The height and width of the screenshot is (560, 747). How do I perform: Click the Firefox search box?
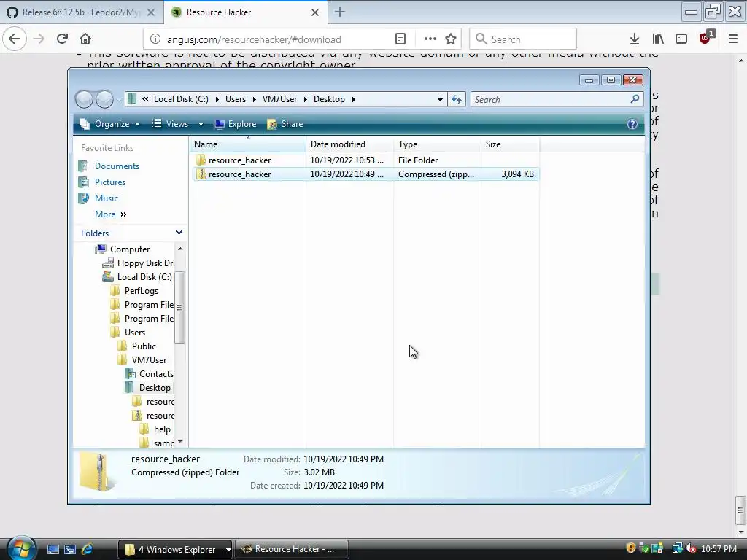point(523,39)
